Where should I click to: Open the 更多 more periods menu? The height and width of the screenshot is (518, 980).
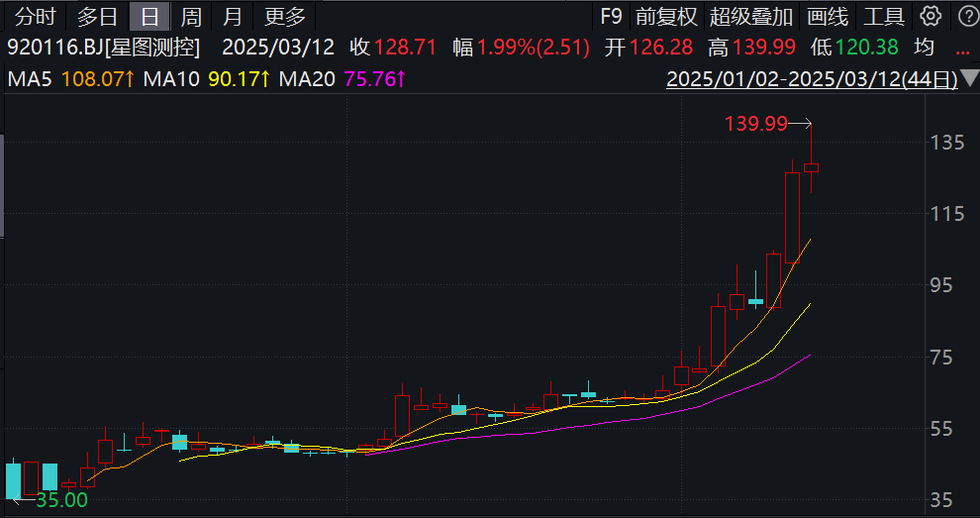284,16
